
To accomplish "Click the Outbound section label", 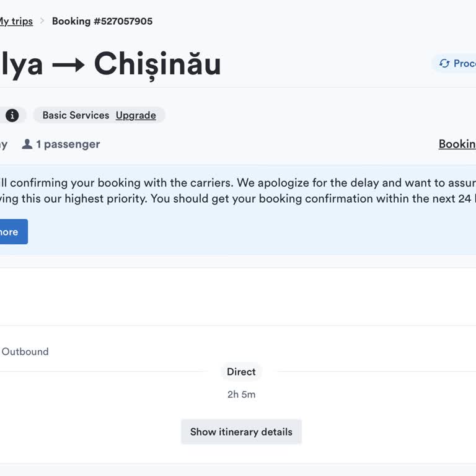I will 25,351.
